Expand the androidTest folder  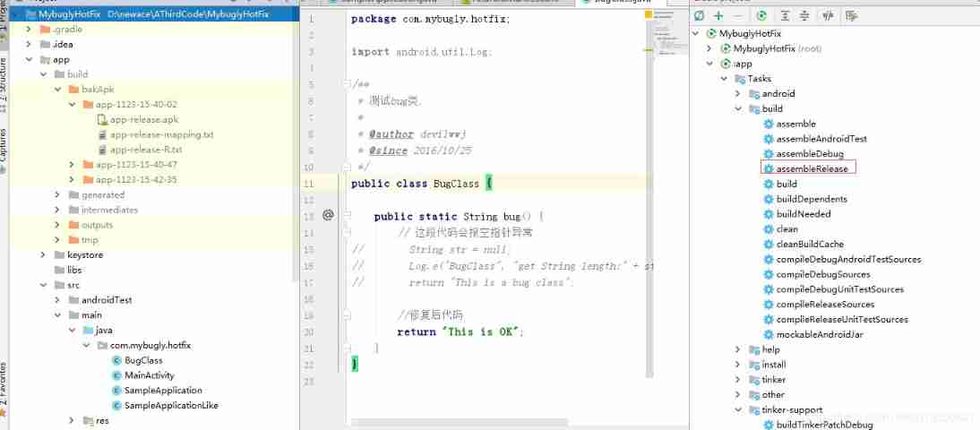(57, 299)
